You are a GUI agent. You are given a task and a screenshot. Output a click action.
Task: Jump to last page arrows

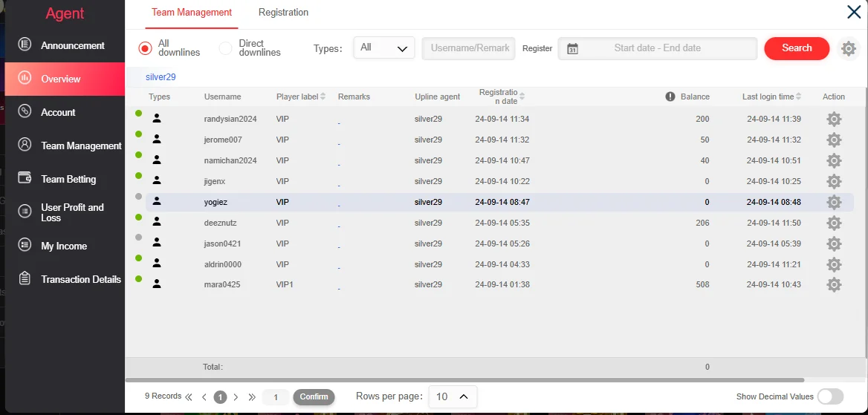(x=252, y=396)
